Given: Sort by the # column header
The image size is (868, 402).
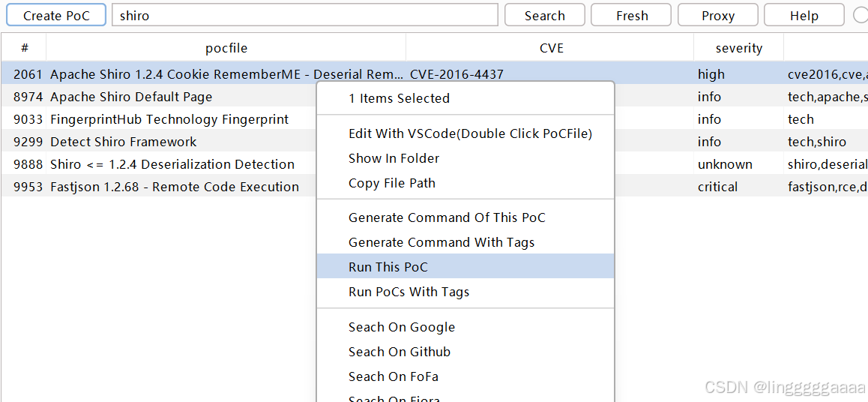Looking at the screenshot, I should [24, 47].
